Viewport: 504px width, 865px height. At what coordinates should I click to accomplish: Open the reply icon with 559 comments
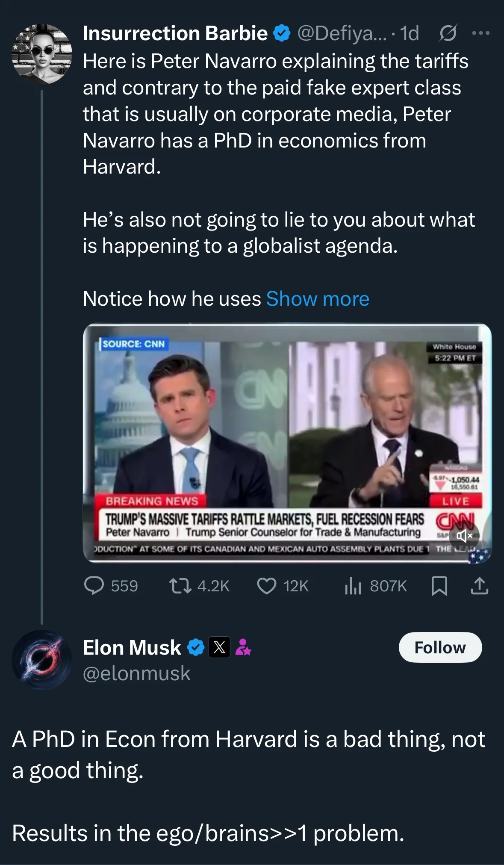[94, 585]
